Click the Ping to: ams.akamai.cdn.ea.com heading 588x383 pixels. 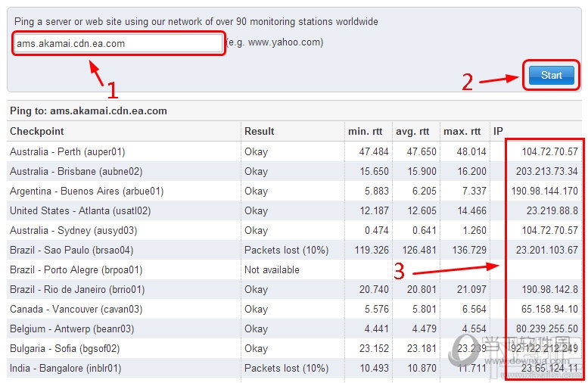point(89,111)
